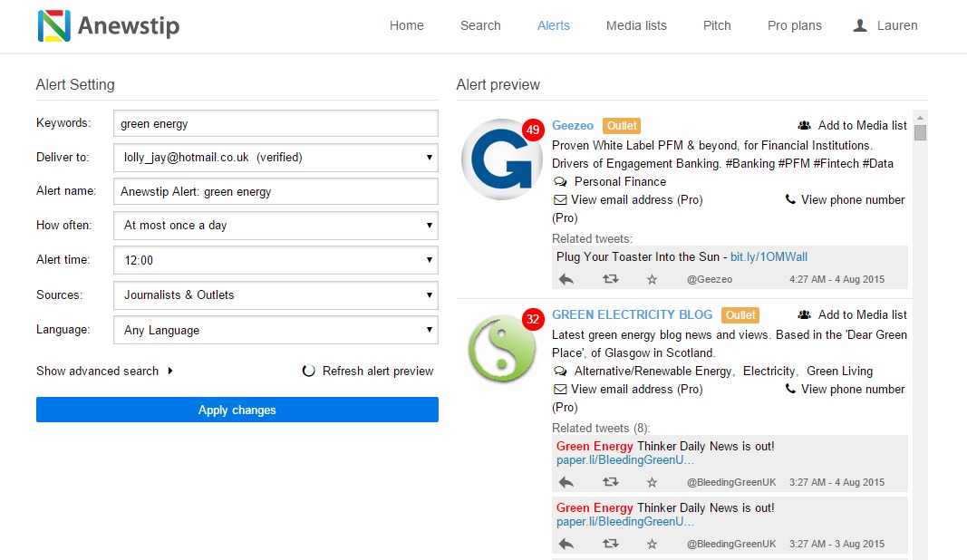967x560 pixels.
Task: Reply to the 3 Aug BleedingGreenUK tweet
Action: click(566, 544)
